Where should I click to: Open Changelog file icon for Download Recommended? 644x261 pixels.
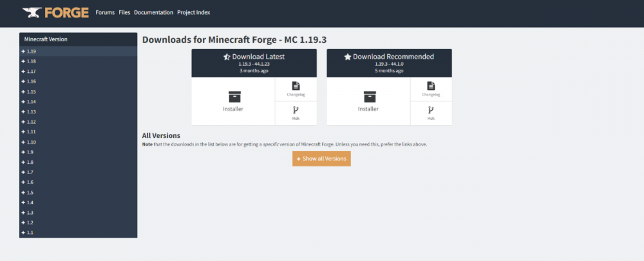pos(431,86)
